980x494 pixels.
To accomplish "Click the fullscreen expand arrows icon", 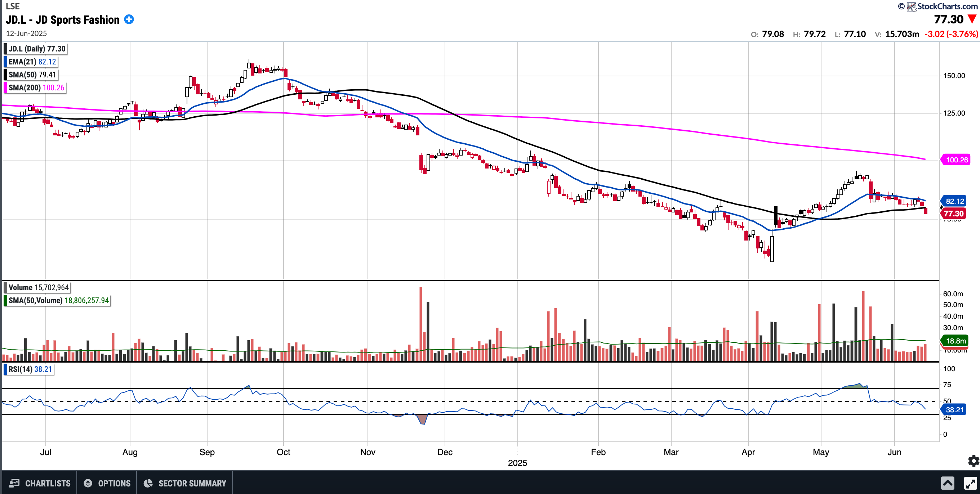I will 970,483.
